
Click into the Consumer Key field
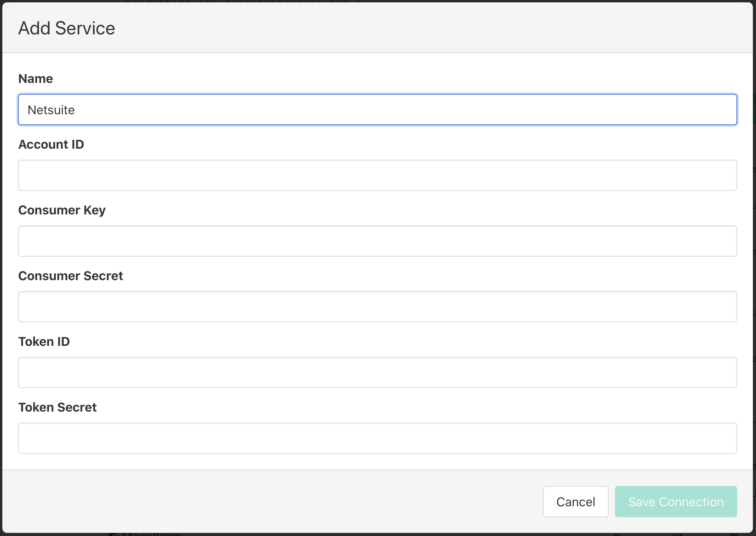[x=377, y=241]
